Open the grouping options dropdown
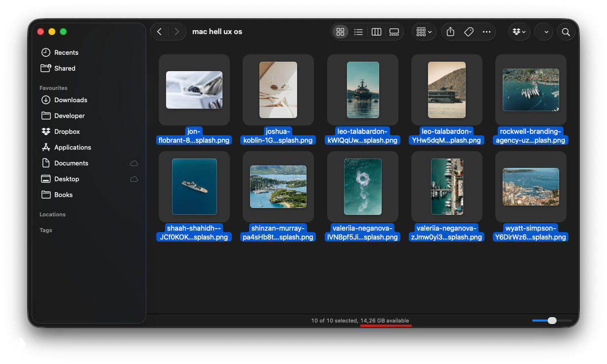Viewport: 607px width, 364px height. tap(424, 32)
